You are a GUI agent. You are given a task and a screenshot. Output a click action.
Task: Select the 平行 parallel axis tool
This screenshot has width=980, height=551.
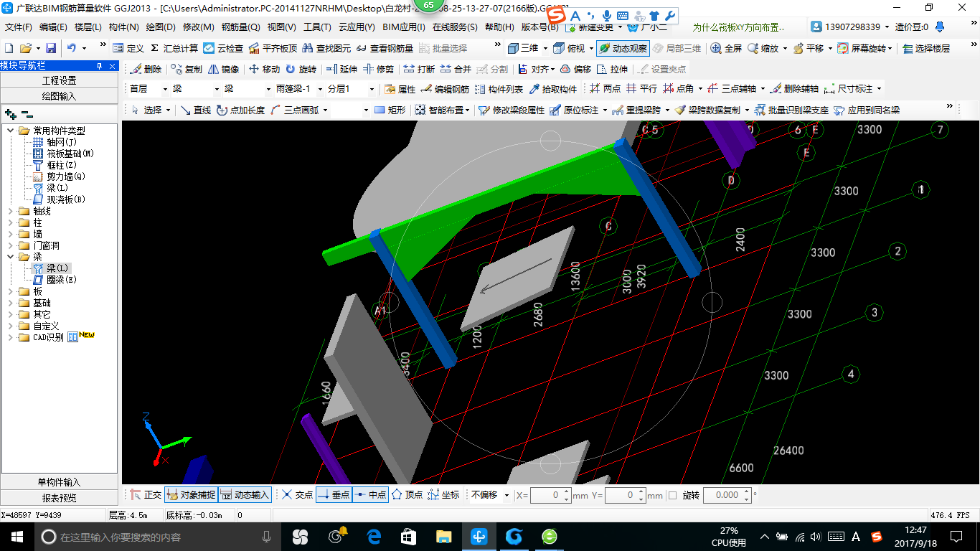641,89
